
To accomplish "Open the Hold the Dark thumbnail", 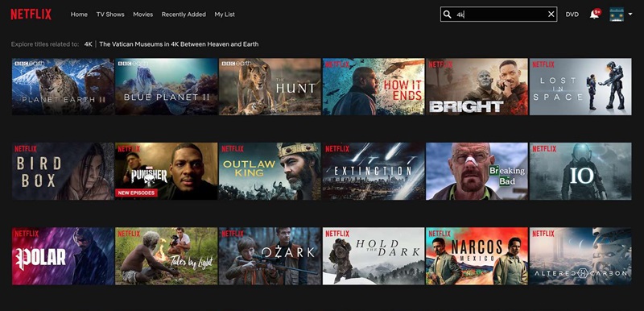I will 374,256.
